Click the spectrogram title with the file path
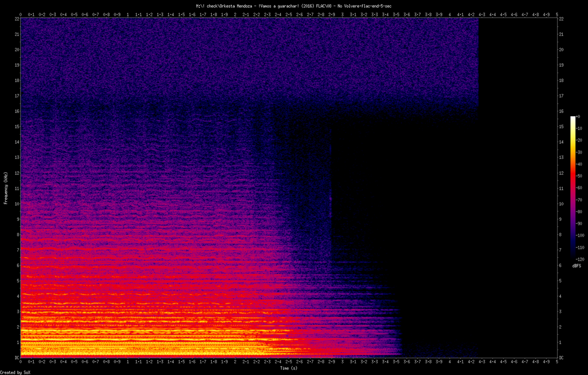Viewport: 588px width, 375px height. [x=294, y=6]
